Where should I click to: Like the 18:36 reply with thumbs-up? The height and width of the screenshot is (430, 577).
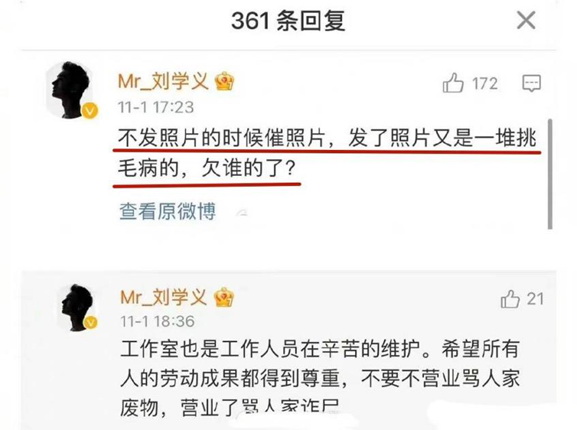[510, 299]
